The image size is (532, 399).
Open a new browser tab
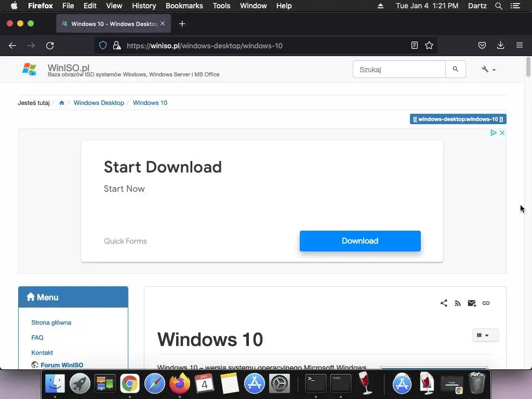tap(182, 24)
